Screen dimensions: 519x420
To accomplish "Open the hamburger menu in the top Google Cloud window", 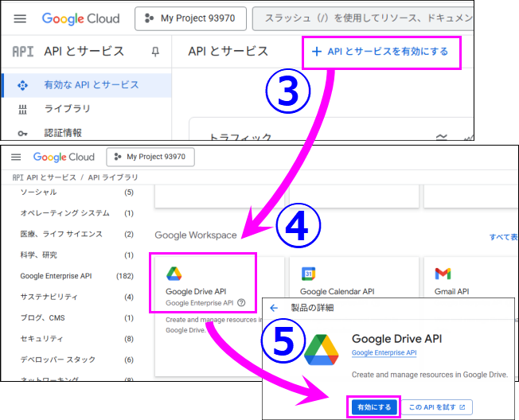I will tap(20, 18).
